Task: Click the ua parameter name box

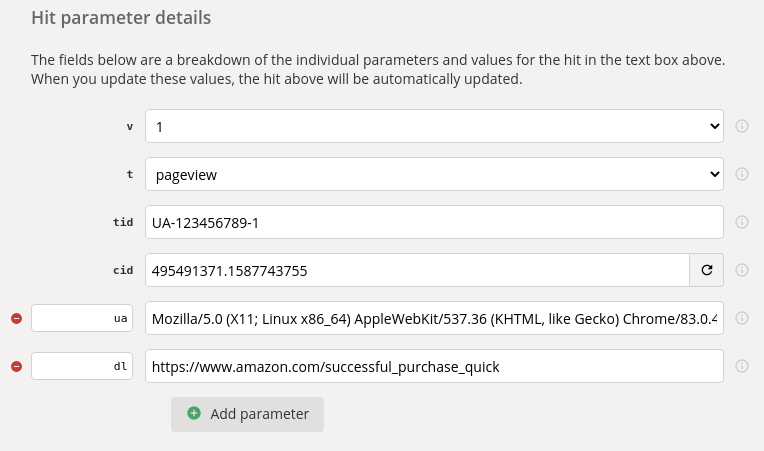Action: 82,318
